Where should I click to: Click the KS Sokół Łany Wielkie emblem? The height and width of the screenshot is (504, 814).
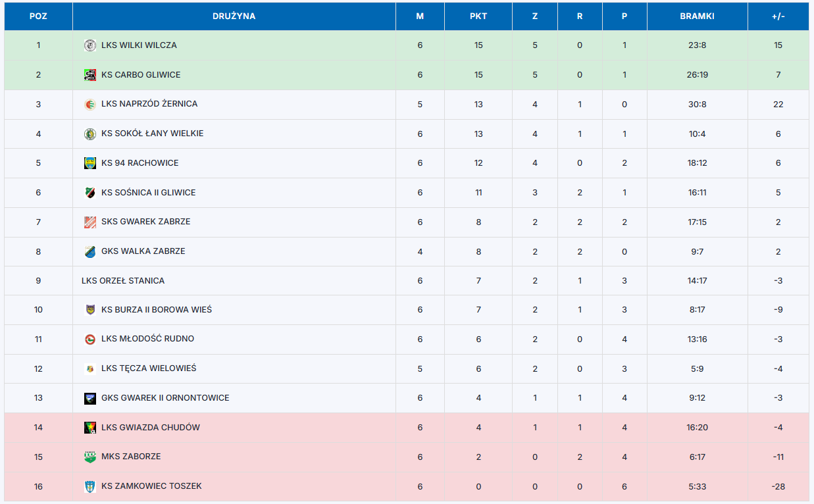[90, 134]
